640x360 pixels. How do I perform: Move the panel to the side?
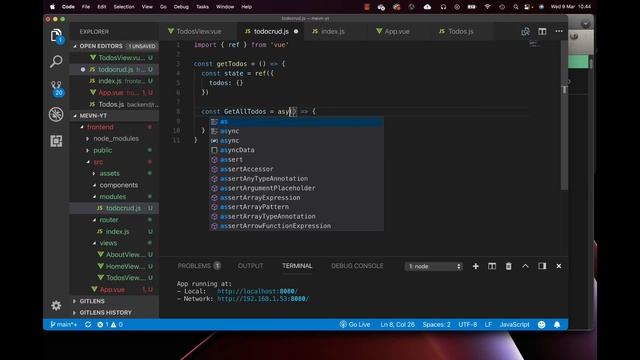tap(542, 266)
